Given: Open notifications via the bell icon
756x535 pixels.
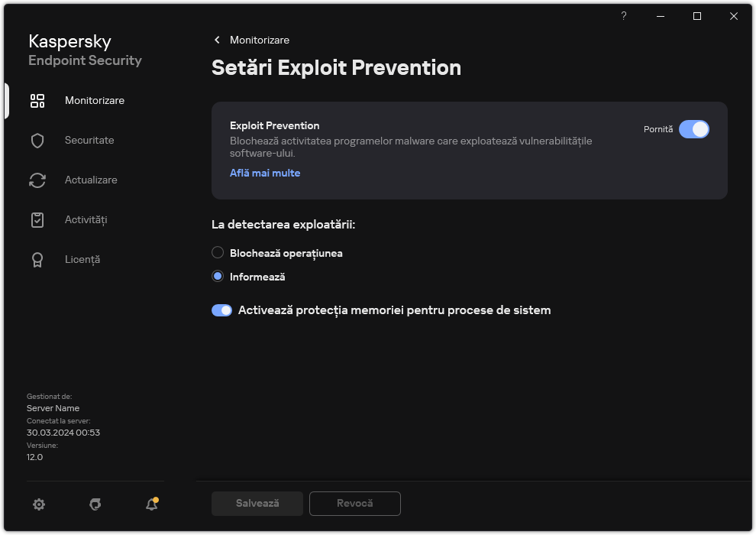Looking at the screenshot, I should [x=150, y=505].
